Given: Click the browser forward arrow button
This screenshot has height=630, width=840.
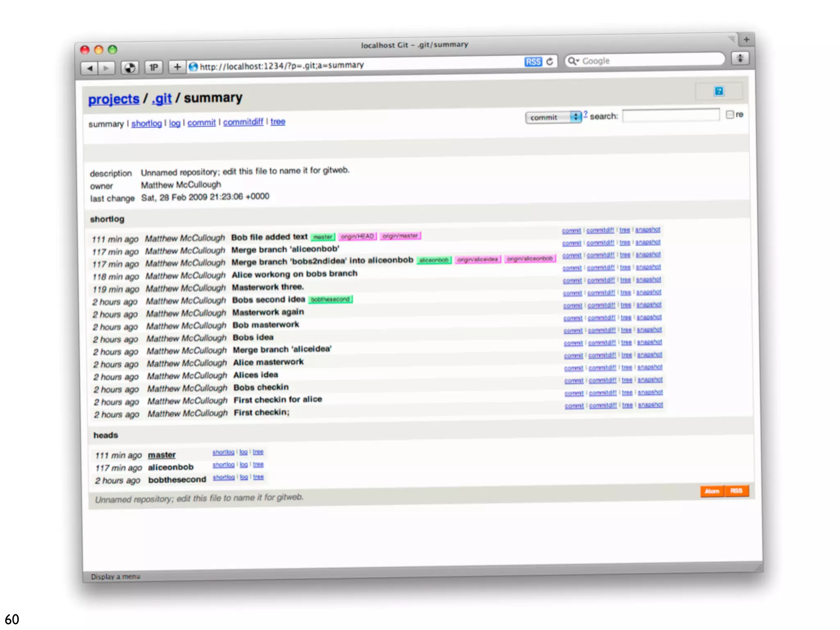Looking at the screenshot, I should (x=106, y=68).
